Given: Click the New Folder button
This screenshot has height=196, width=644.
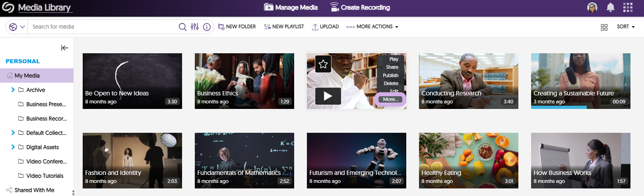Looking at the screenshot, I should (237, 27).
